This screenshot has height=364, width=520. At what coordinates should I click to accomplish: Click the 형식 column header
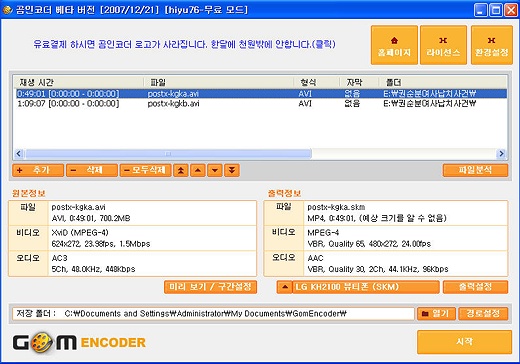coord(317,82)
